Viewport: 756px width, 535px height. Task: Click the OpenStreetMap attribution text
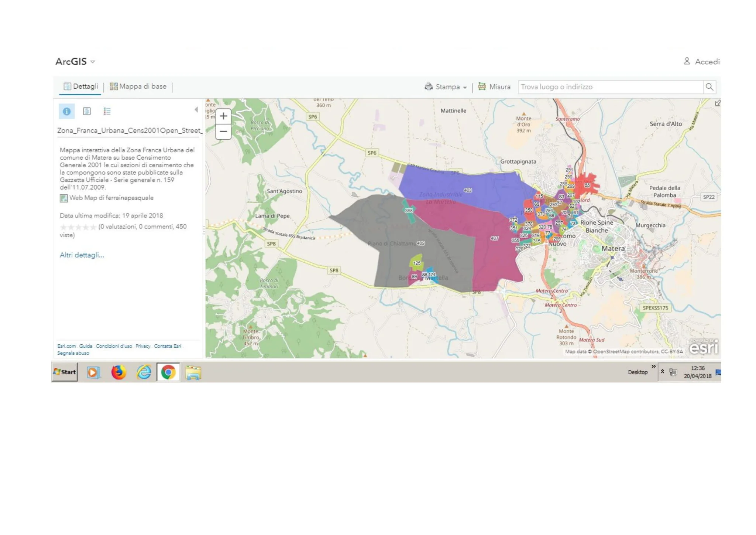click(x=624, y=351)
